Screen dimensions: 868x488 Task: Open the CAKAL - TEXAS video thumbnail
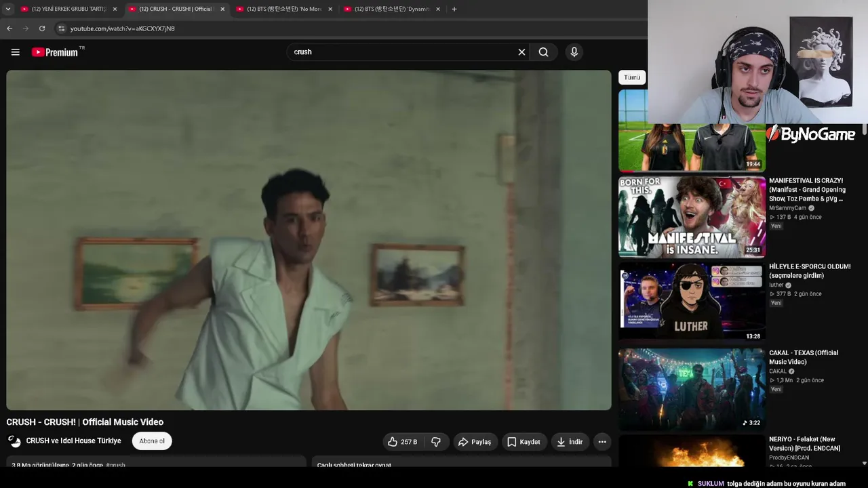click(692, 389)
